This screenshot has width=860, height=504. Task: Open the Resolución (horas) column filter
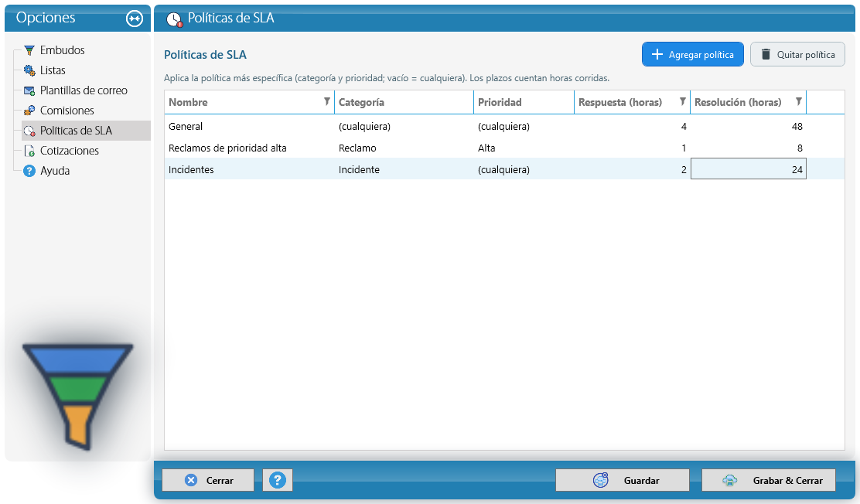799,101
